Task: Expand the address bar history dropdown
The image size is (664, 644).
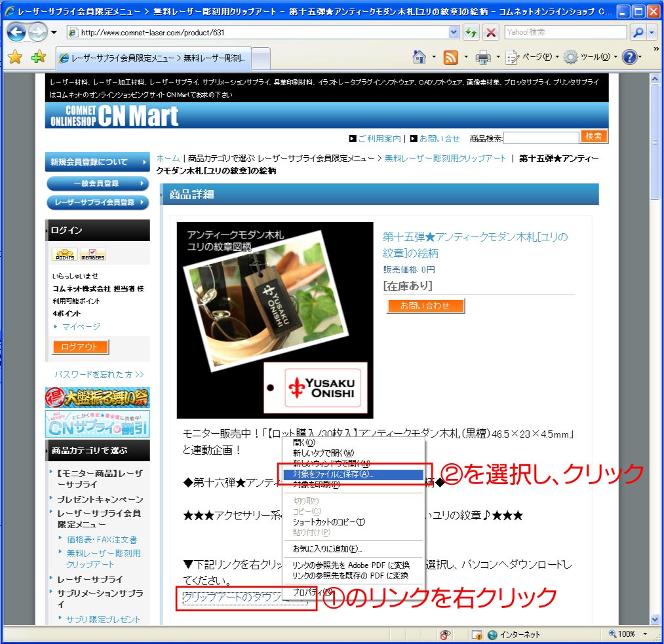Action: [x=454, y=32]
